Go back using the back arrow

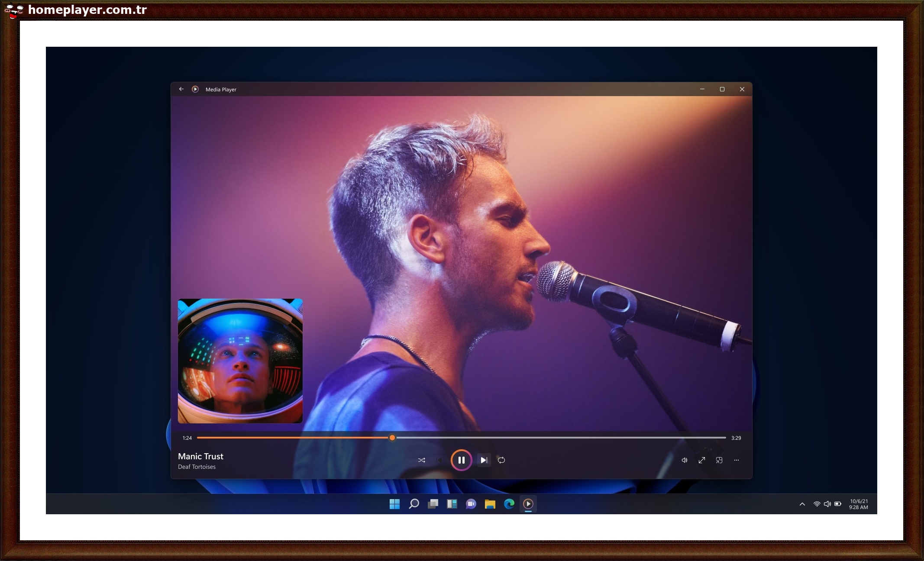(x=181, y=89)
